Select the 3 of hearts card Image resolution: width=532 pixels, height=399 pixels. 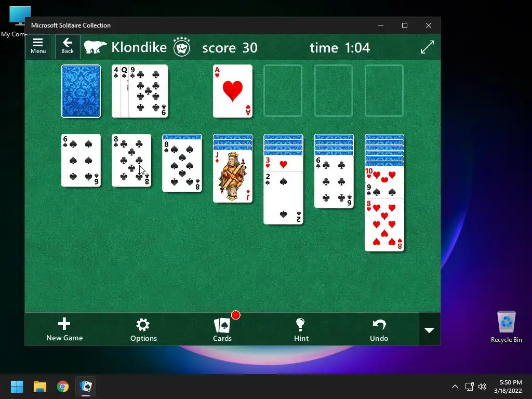283,164
